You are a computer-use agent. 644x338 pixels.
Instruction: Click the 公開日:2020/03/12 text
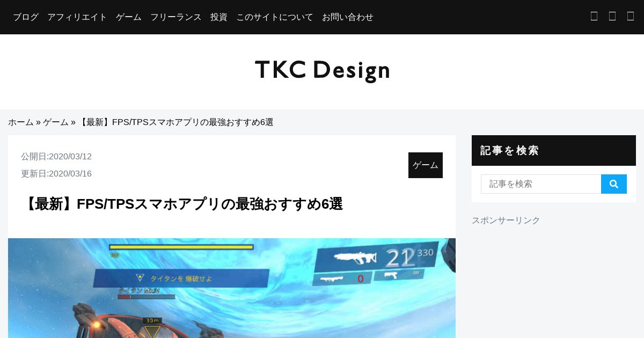(56, 157)
